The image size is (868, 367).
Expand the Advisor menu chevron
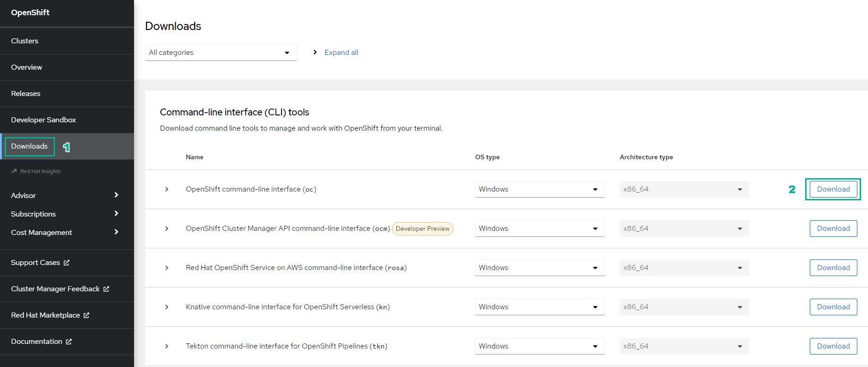(x=116, y=195)
